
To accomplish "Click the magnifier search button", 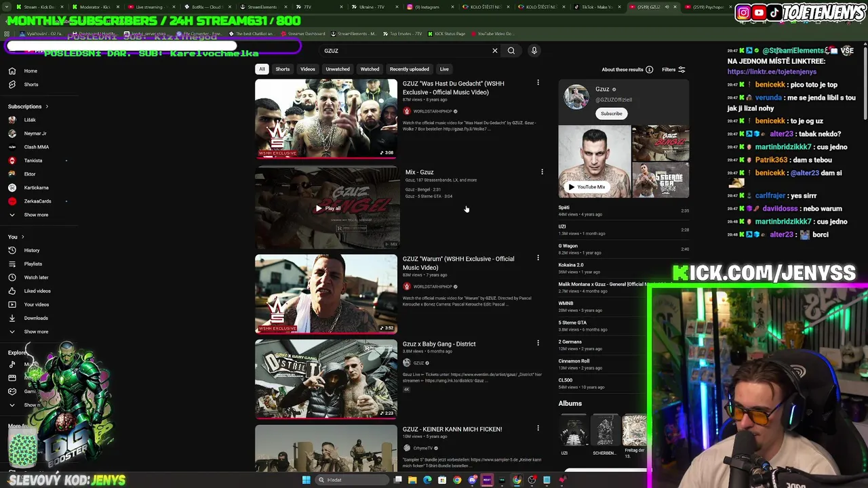I will [x=511, y=51].
